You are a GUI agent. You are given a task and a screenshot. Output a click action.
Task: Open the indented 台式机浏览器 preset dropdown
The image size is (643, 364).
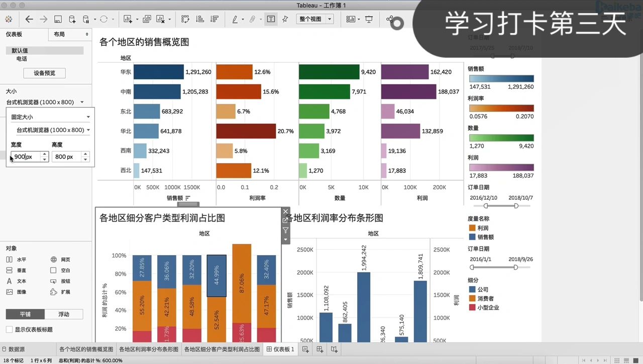pyautogui.click(x=53, y=130)
